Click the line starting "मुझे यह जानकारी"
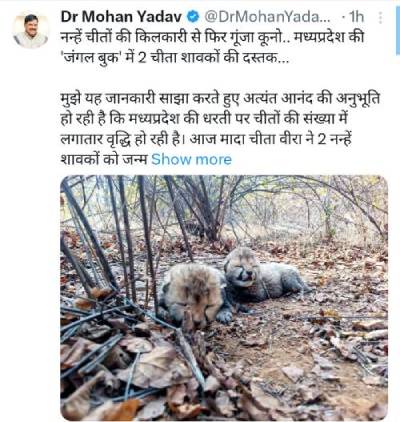Viewport: 400px width, 422px height. pos(220,99)
